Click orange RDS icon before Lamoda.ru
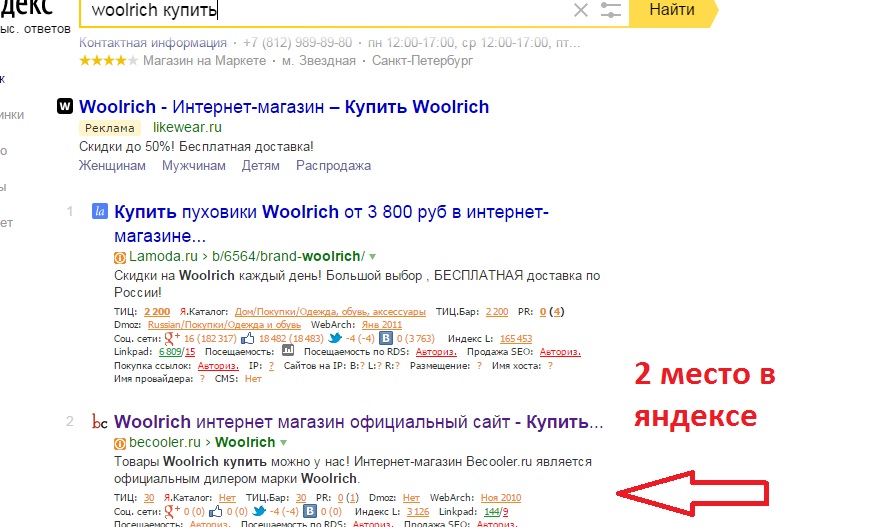The height and width of the screenshot is (527, 872). [x=120, y=257]
